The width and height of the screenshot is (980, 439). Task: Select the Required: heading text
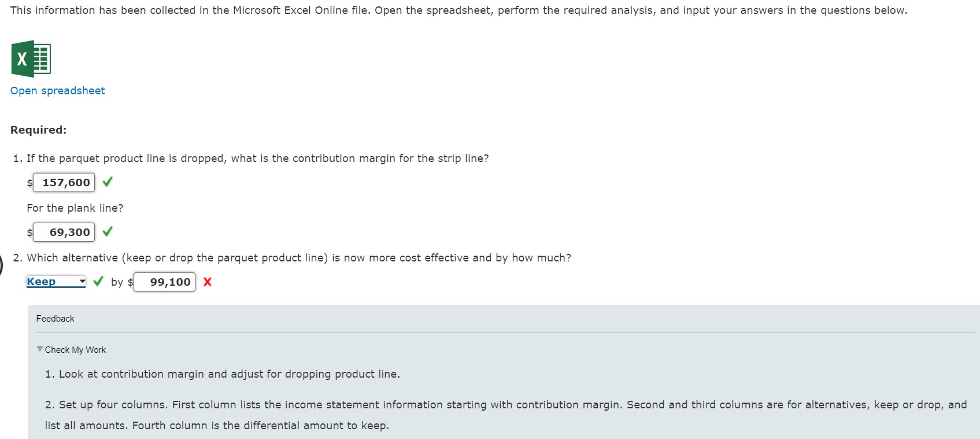click(39, 130)
